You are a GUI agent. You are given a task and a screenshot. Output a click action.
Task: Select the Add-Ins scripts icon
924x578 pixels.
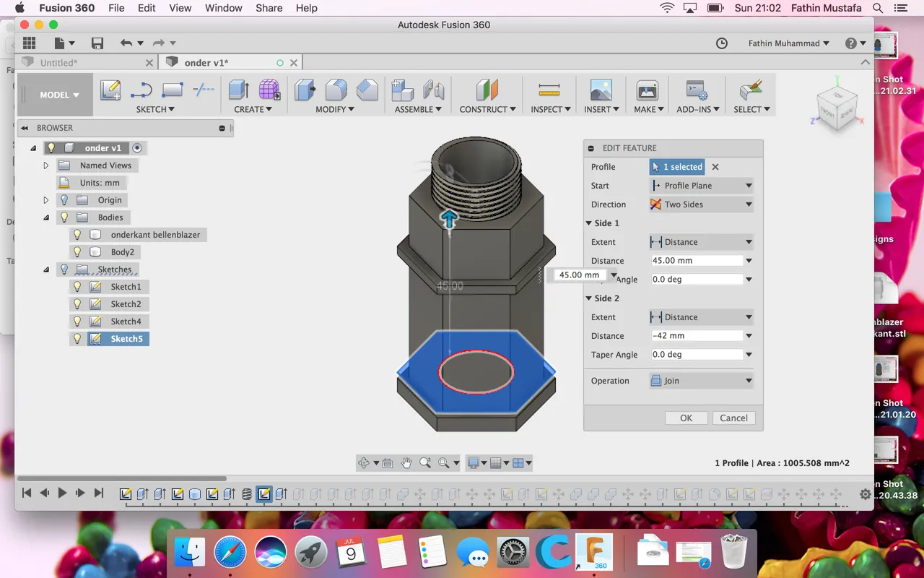tap(697, 90)
